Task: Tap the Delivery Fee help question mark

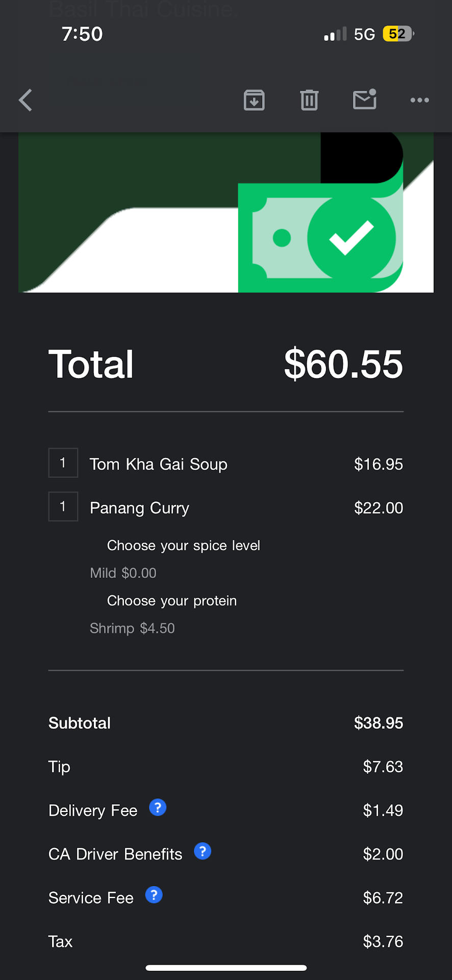Action: tap(158, 807)
